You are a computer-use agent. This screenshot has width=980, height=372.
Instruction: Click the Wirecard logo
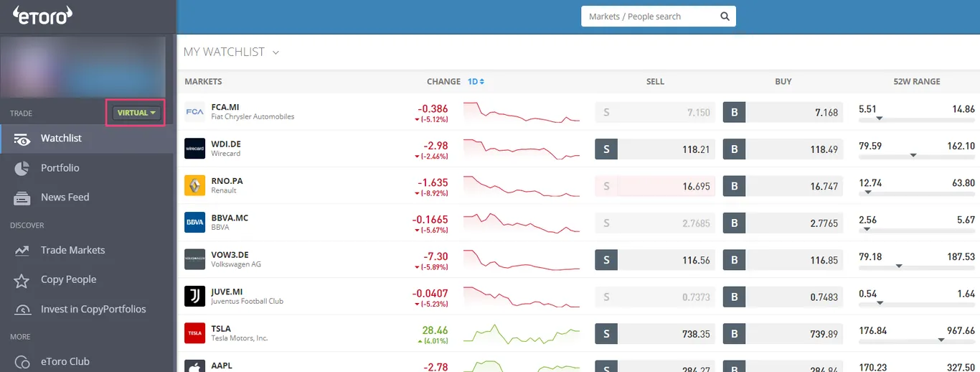(x=194, y=149)
